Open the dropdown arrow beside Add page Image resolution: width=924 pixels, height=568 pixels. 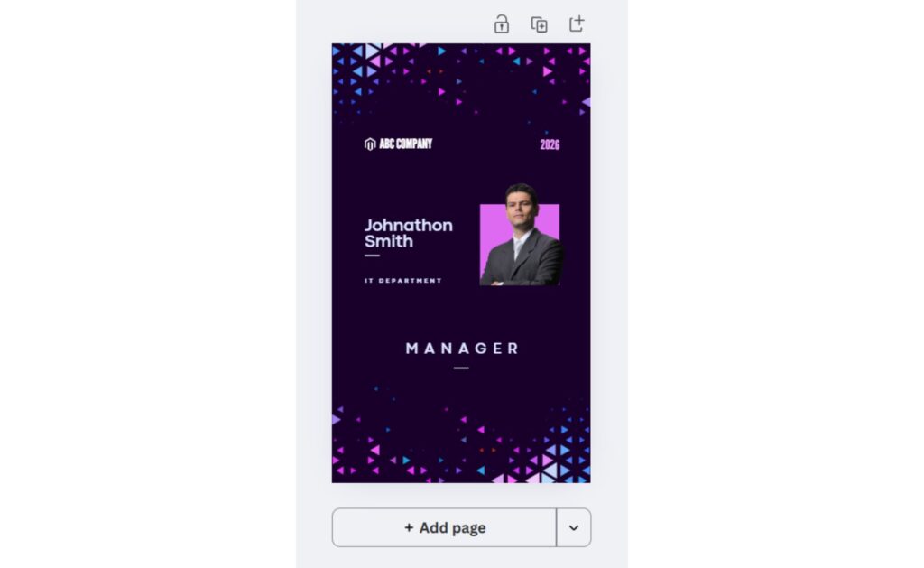pyautogui.click(x=573, y=527)
